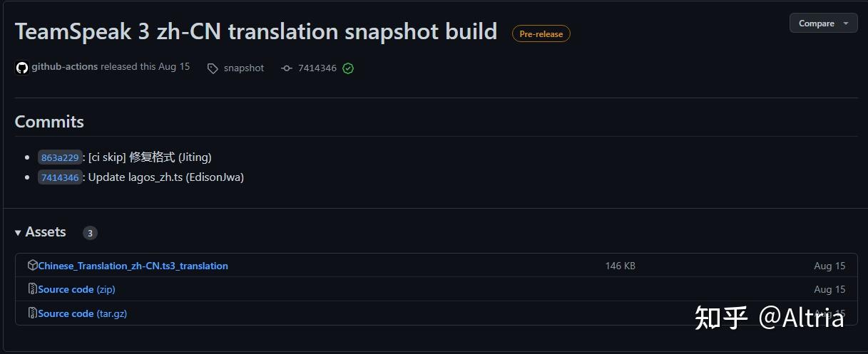Click the commit hash icon near 7414346
This screenshot has height=354, width=868.
tap(287, 68)
